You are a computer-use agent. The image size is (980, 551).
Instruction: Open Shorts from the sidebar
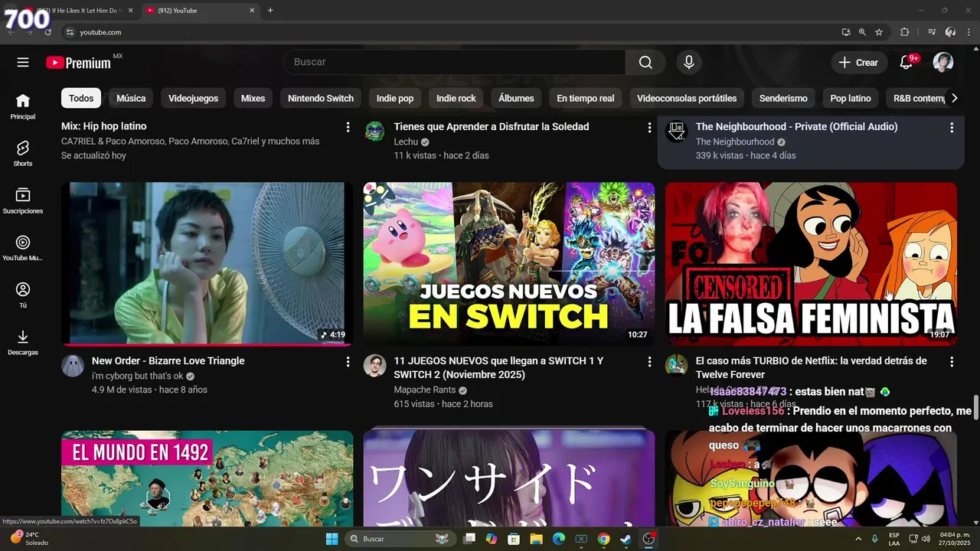[23, 154]
